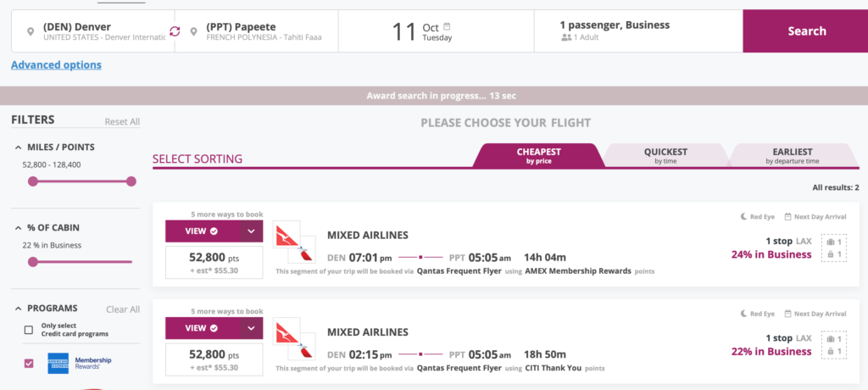This screenshot has height=390, width=868.
Task: Click the Denver origin location pin icon
Action: [31, 32]
